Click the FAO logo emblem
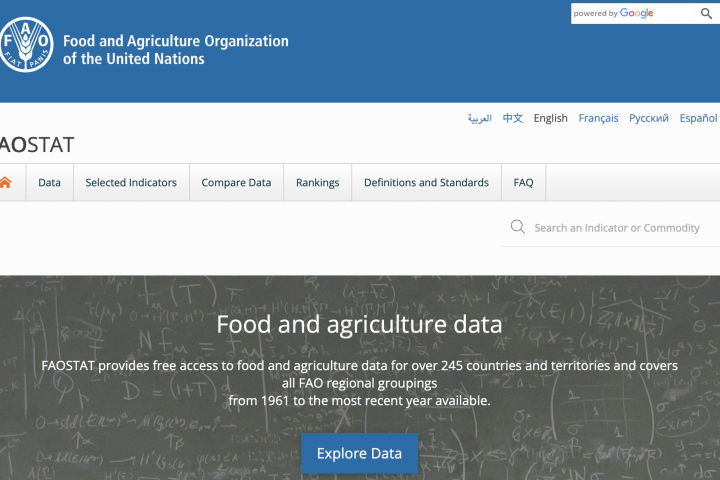Viewport: 720px width, 480px height. pyautogui.click(x=26, y=44)
